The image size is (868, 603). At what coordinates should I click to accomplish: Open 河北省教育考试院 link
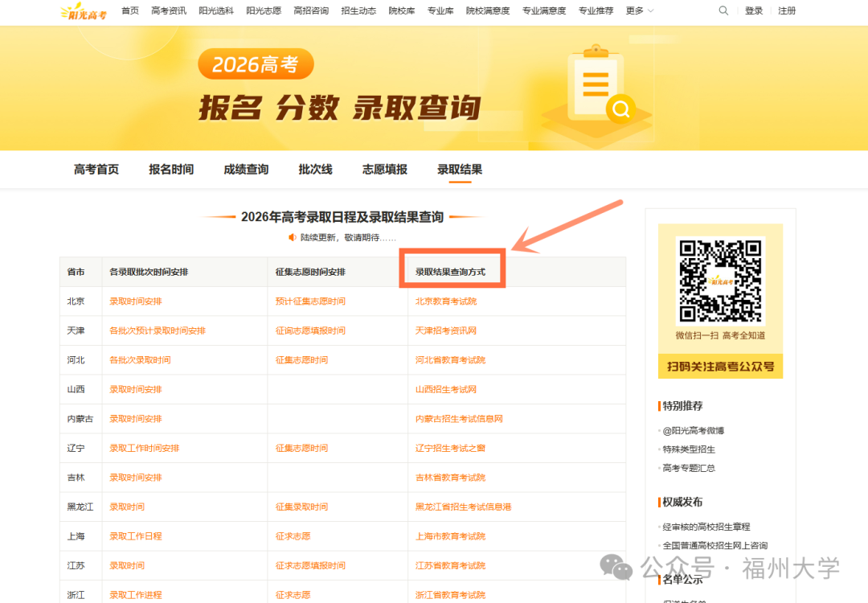coord(451,360)
